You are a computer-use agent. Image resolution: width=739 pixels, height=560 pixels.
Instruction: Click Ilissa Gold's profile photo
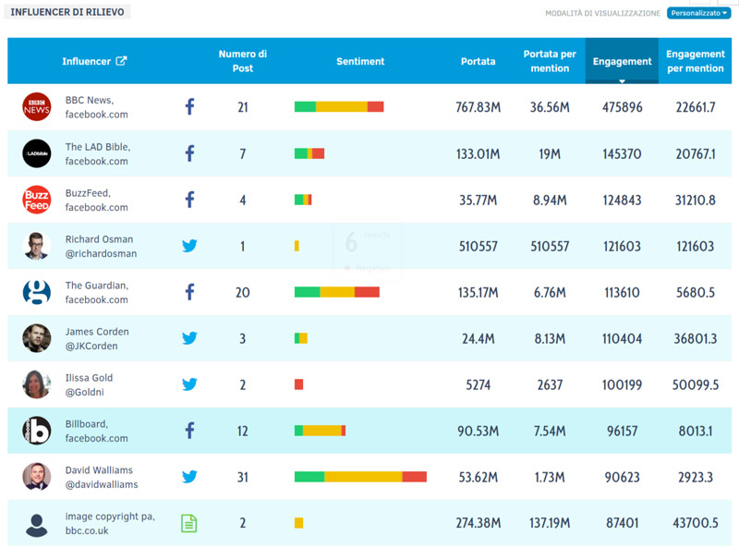[x=37, y=384]
